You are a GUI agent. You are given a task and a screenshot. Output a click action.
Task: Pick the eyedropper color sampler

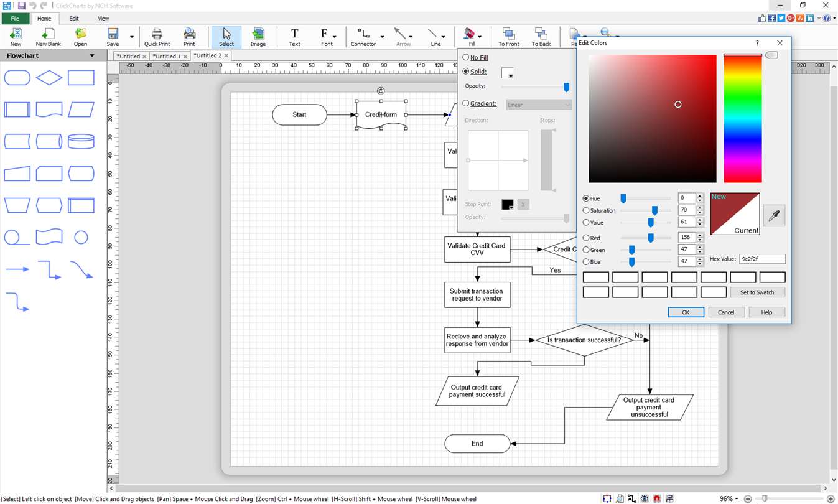click(x=774, y=215)
